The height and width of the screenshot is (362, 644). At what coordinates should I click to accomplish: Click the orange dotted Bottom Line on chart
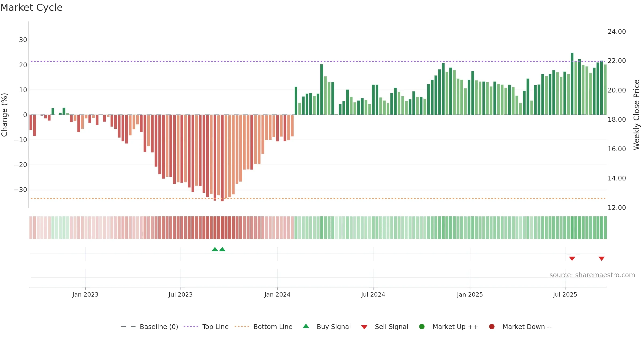pyautogui.click(x=318, y=198)
